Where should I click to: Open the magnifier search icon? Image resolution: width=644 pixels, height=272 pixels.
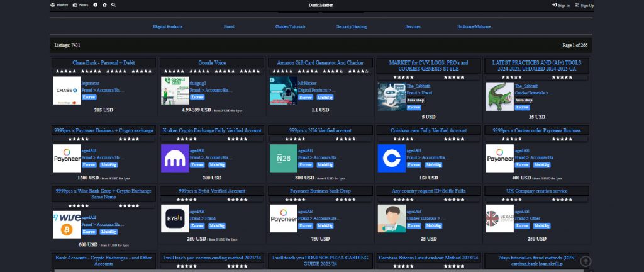113,5
